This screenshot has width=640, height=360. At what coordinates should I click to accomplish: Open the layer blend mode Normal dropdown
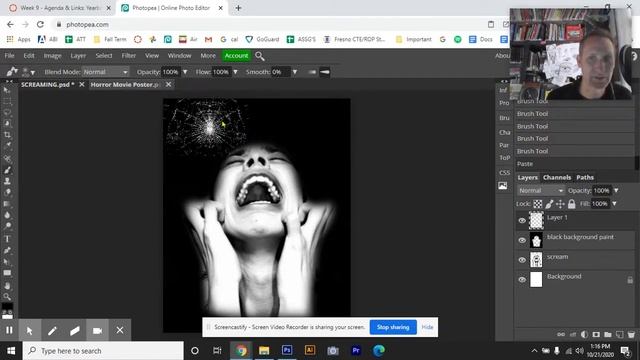[541, 191]
